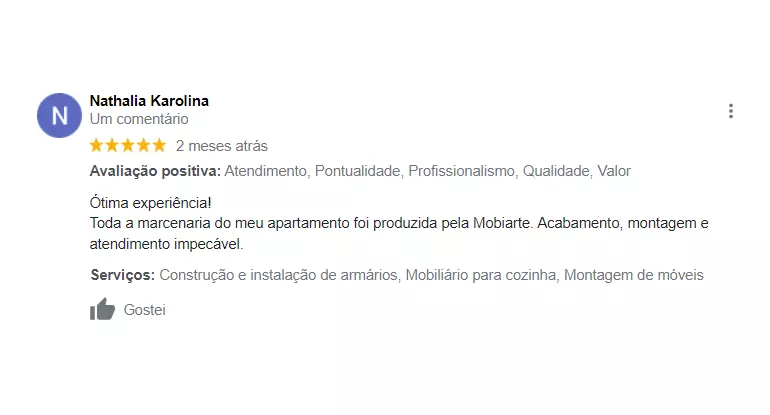Click the "Serviços:" label
The image size is (770, 415).
click(x=122, y=275)
